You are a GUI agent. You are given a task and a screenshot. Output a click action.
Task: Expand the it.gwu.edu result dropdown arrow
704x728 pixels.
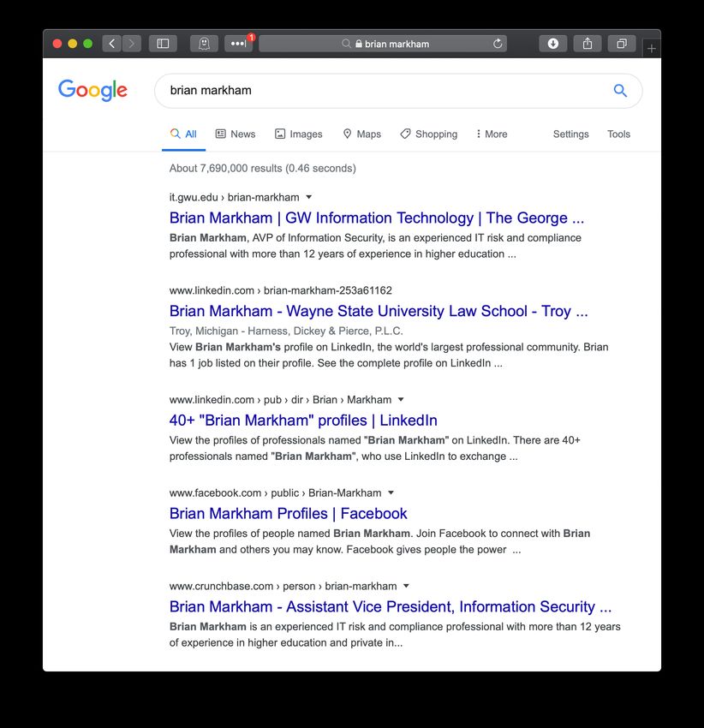coord(309,197)
